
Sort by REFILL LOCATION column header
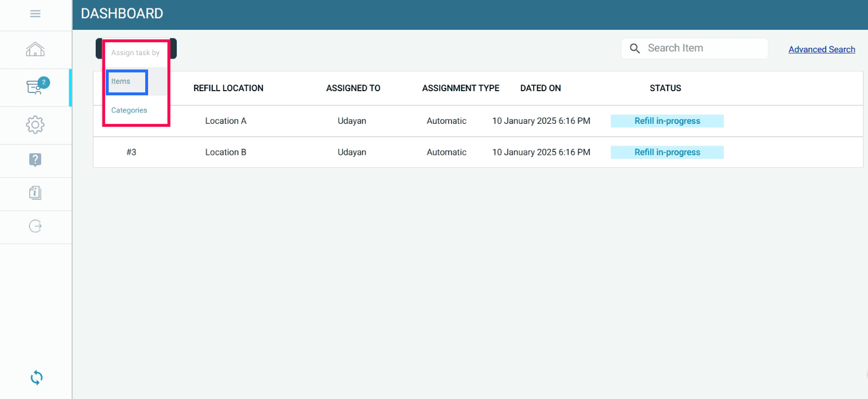(x=228, y=88)
